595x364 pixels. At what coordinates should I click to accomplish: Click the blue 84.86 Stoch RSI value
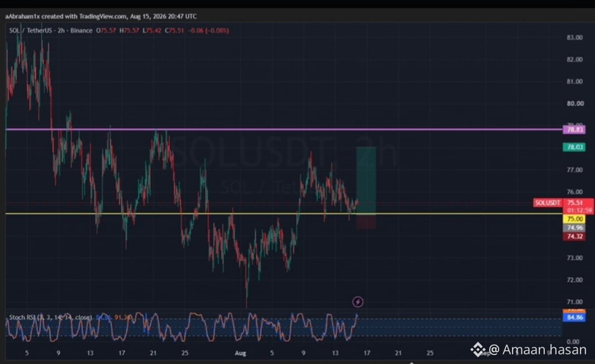574,317
